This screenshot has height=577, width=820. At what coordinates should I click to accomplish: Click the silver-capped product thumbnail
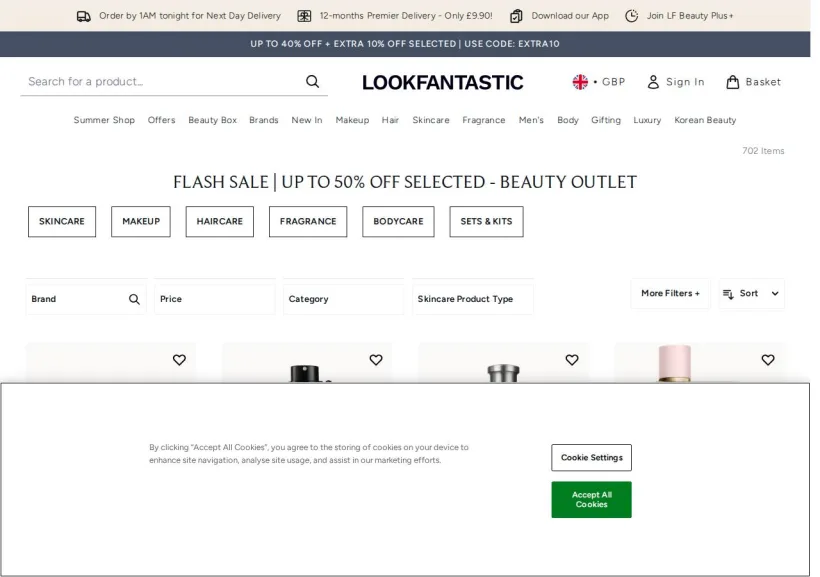(504, 363)
